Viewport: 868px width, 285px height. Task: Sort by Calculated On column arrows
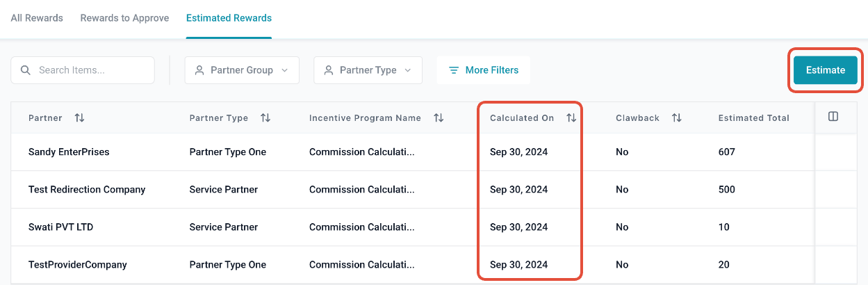click(x=571, y=118)
